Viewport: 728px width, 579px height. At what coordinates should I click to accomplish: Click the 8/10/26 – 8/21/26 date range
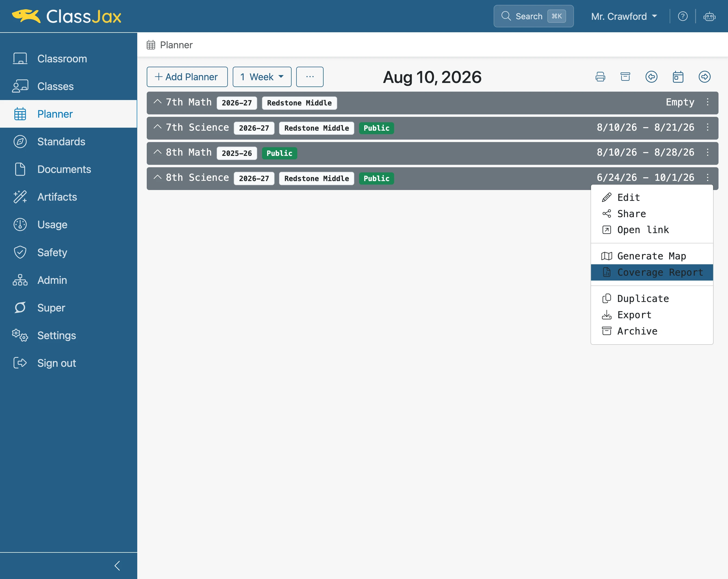tap(645, 127)
